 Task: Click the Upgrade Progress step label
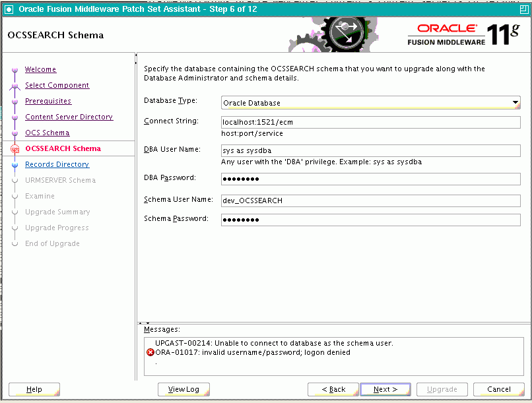coord(57,228)
